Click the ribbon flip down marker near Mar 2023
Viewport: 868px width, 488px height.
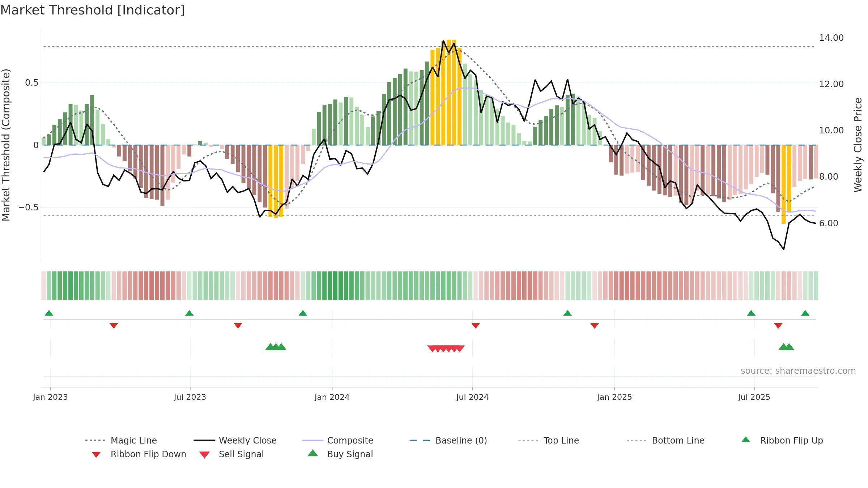(114, 326)
